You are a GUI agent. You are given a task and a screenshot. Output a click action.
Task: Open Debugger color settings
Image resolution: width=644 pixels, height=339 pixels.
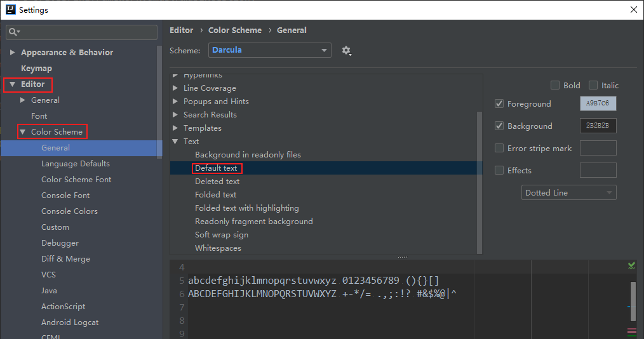point(60,243)
